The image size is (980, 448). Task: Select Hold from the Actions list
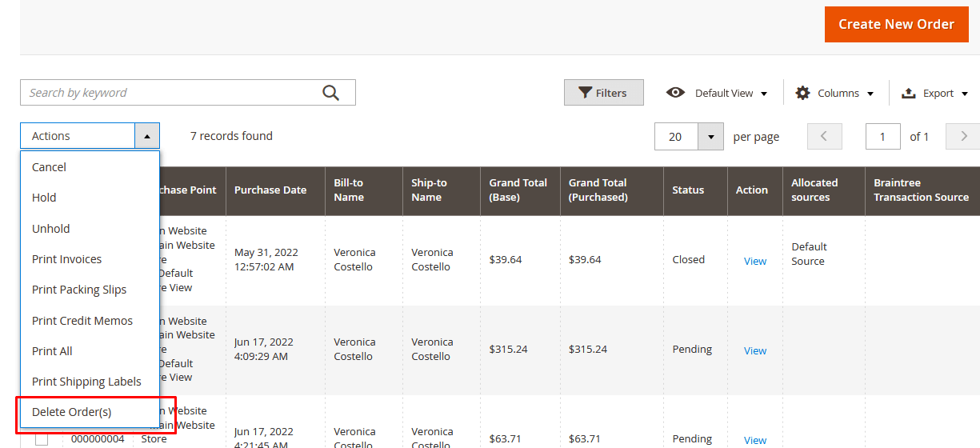coord(44,198)
